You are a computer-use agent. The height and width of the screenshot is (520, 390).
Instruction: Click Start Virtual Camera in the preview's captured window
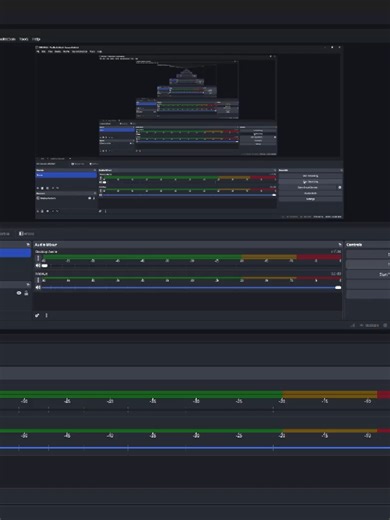307,187
